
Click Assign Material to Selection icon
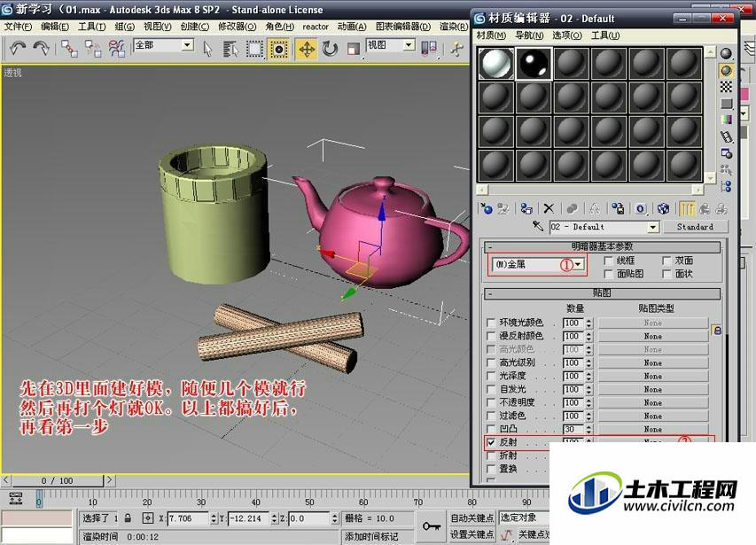click(x=526, y=208)
